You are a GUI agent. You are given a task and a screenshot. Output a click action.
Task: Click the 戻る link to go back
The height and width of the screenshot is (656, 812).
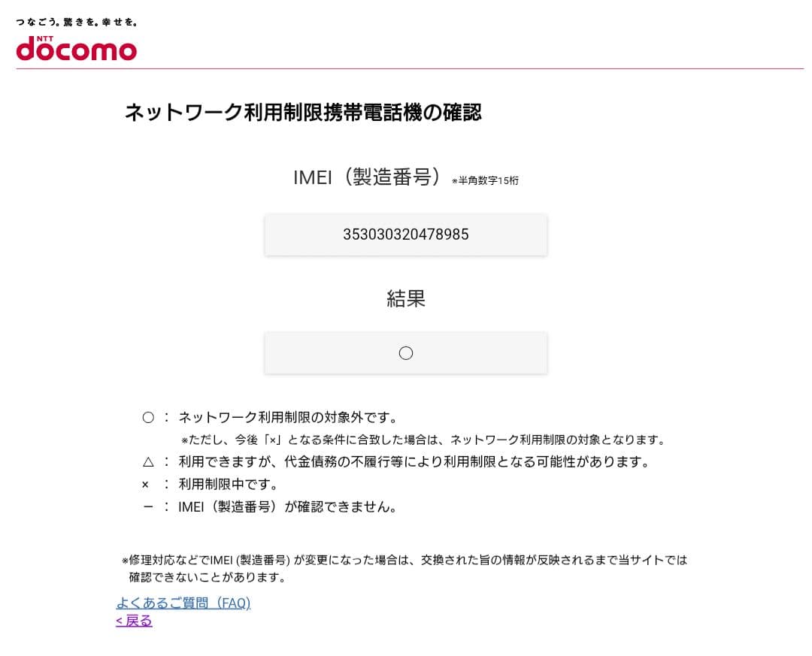(x=133, y=621)
